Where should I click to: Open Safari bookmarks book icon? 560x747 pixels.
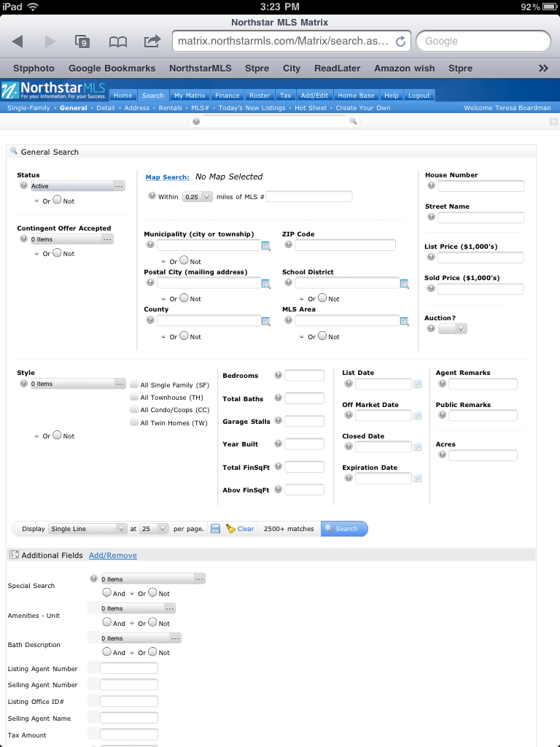pos(117,42)
